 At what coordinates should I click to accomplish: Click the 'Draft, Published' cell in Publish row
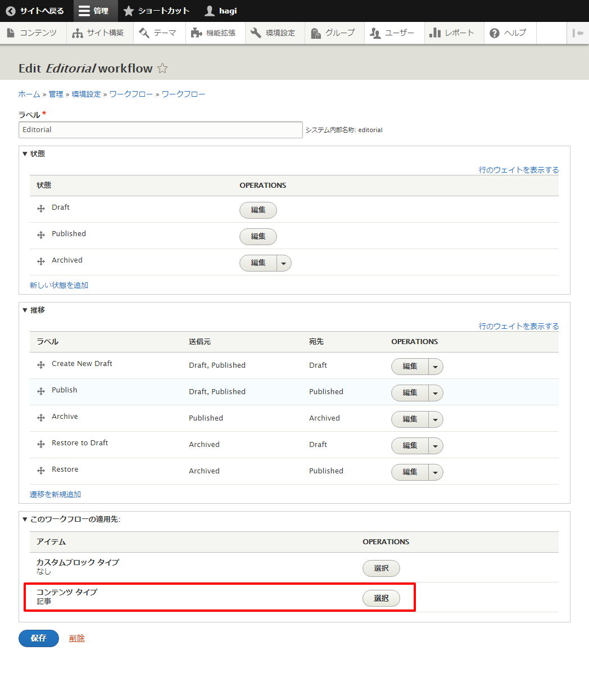click(x=217, y=392)
